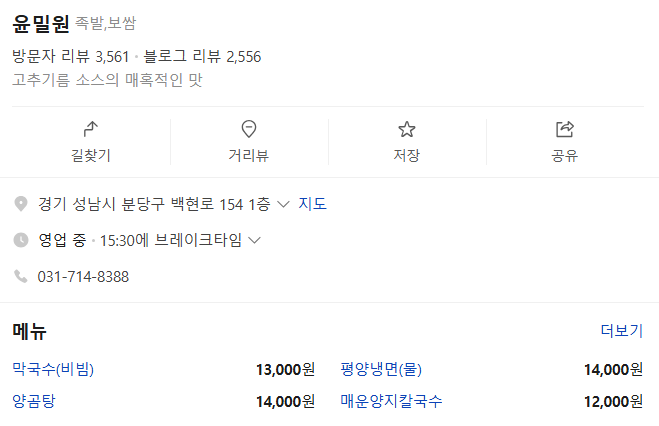The height and width of the screenshot is (426, 659).
Task: Click the 고추기름 소스의 매혹적인 맛 description
Action: (107, 80)
